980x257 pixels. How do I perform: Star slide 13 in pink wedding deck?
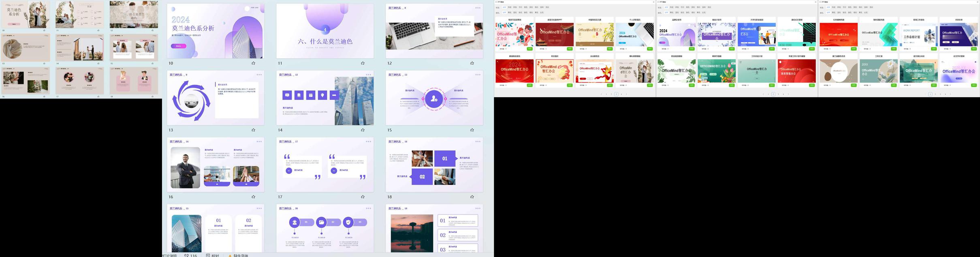[x=44, y=64]
